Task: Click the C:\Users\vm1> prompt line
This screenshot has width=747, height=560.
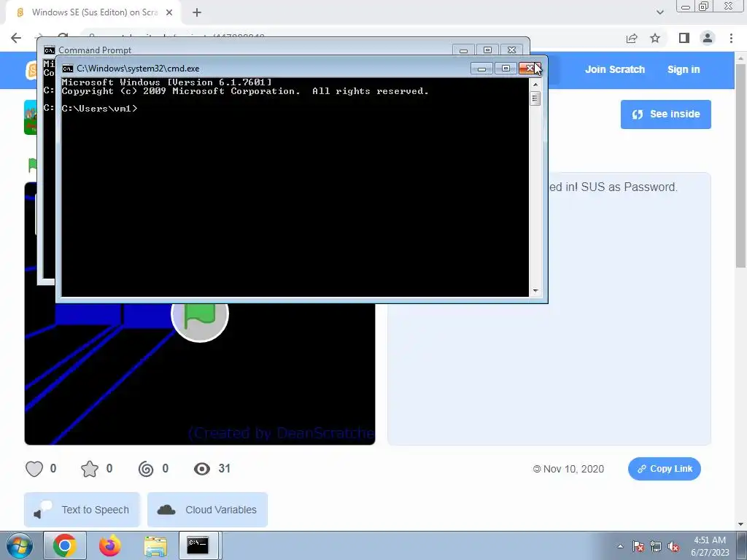Action: (99, 109)
